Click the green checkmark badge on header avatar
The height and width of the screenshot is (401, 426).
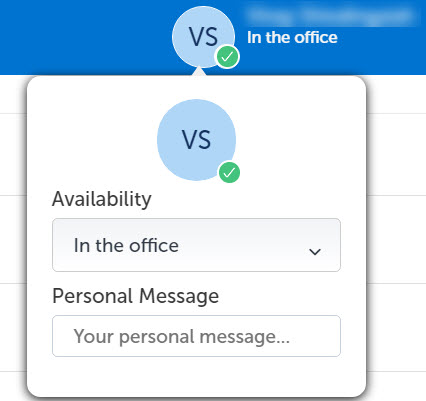click(x=227, y=57)
